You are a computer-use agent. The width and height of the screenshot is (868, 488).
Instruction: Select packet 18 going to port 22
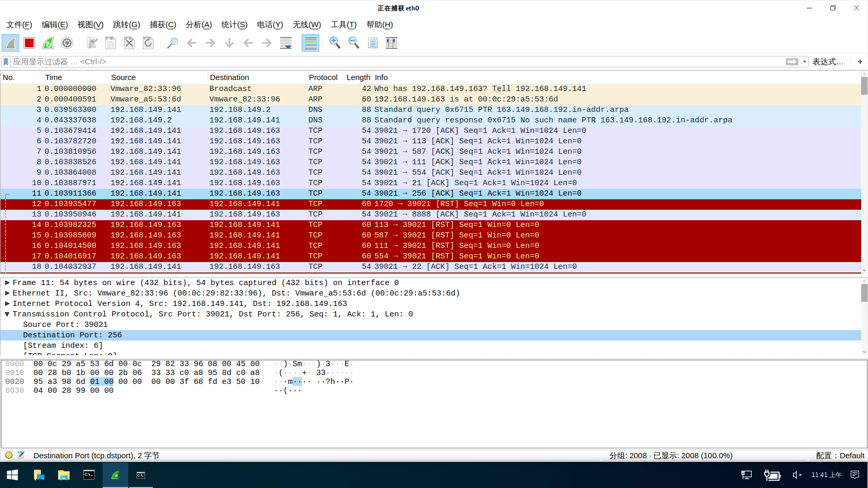coord(430,266)
